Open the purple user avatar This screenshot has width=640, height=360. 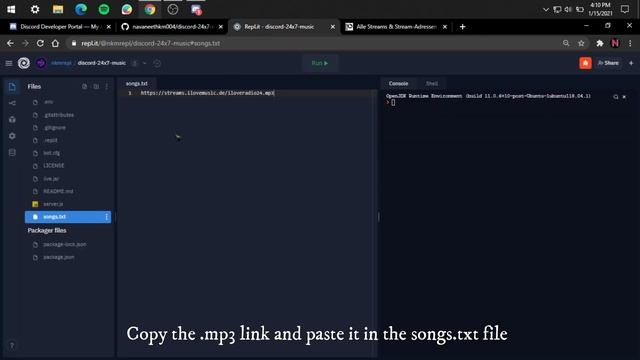pyautogui.click(x=41, y=63)
